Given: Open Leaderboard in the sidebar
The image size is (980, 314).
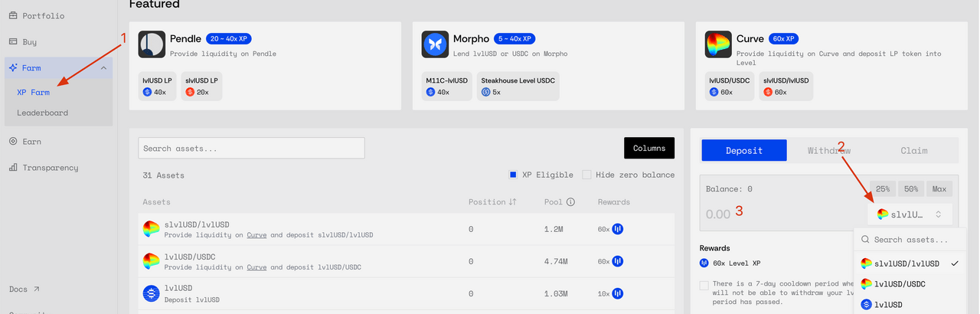Looking at the screenshot, I should click(43, 113).
